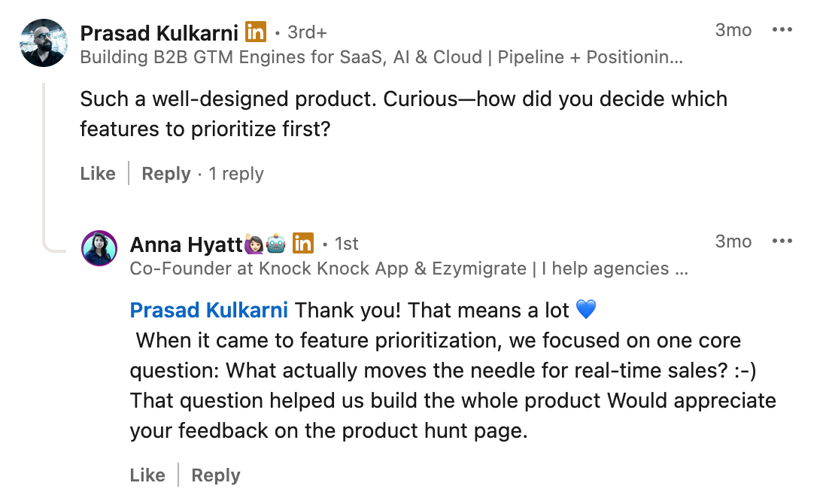Viewport: 826px width, 504px height.
Task: Click the 3mo timestamp on Prasad's comment
Action: pos(733,29)
